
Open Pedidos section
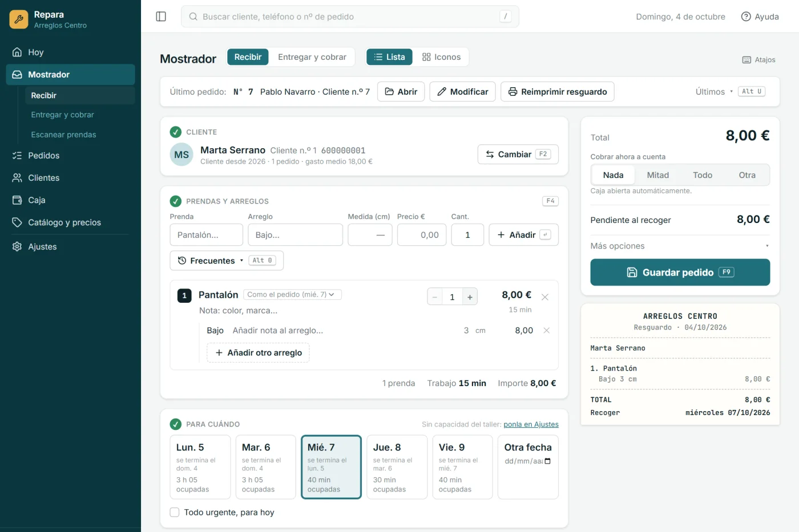tap(71, 156)
